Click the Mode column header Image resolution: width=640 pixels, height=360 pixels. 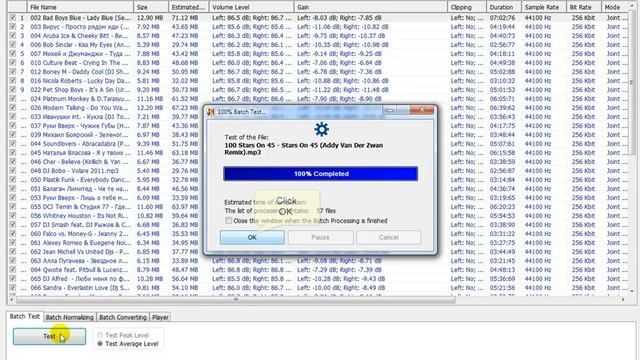click(x=614, y=7)
